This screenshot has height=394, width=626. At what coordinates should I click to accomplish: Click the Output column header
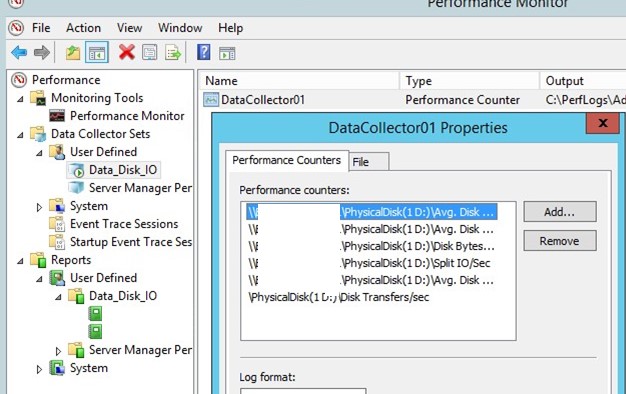pyautogui.click(x=583, y=81)
